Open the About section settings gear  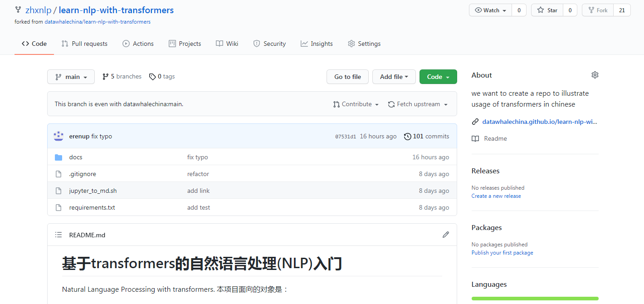click(595, 75)
